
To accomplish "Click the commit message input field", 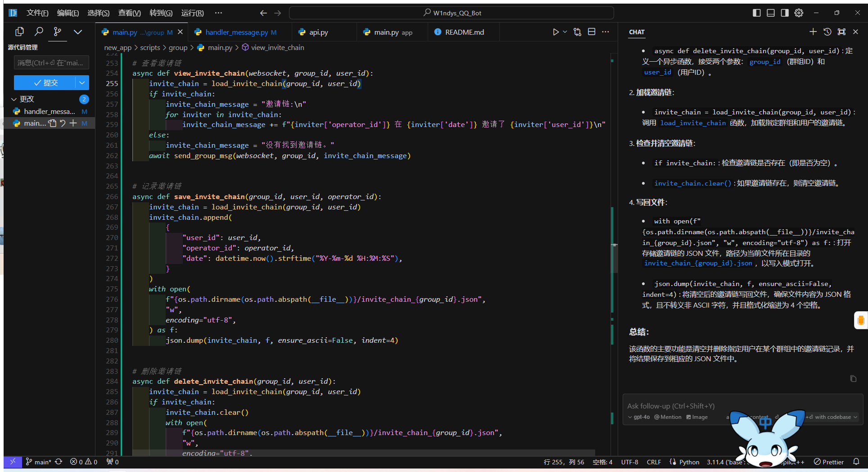I will point(51,63).
